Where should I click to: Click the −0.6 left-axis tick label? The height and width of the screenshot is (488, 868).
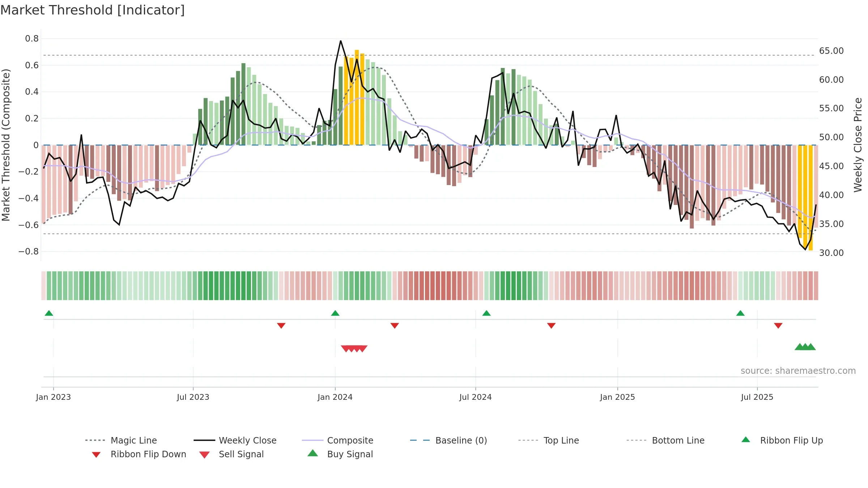[x=29, y=225]
